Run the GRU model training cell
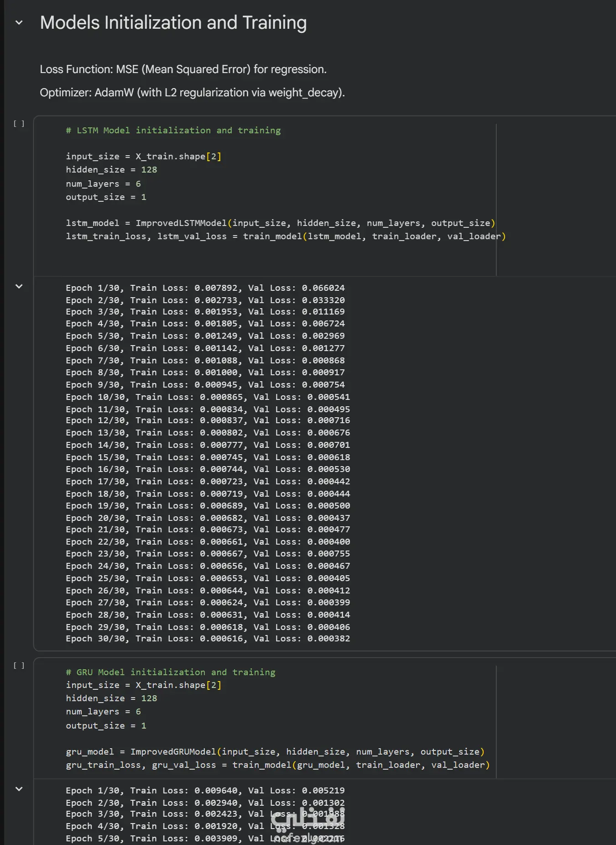The width and height of the screenshot is (616, 845). [x=19, y=666]
